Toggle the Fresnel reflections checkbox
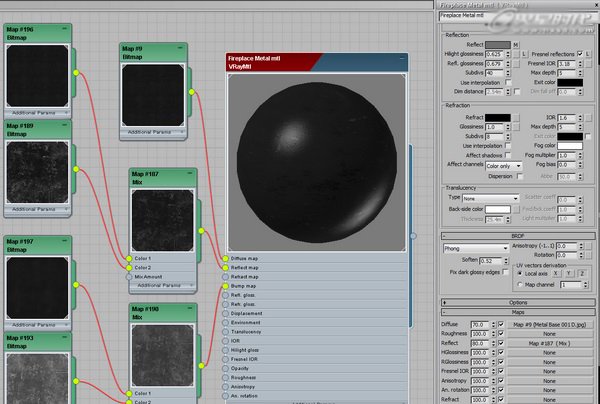600x404 pixels. pyautogui.click(x=580, y=54)
